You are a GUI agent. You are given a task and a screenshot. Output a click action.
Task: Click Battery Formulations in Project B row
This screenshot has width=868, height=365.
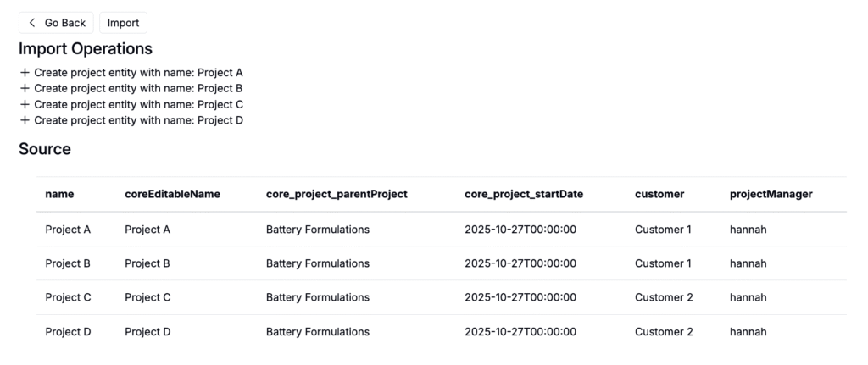pos(317,263)
